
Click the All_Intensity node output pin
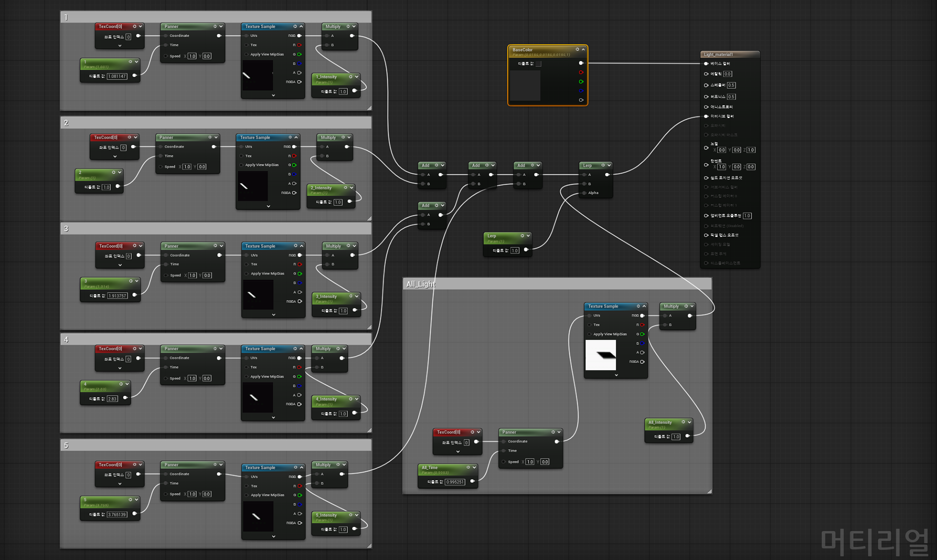[688, 436]
